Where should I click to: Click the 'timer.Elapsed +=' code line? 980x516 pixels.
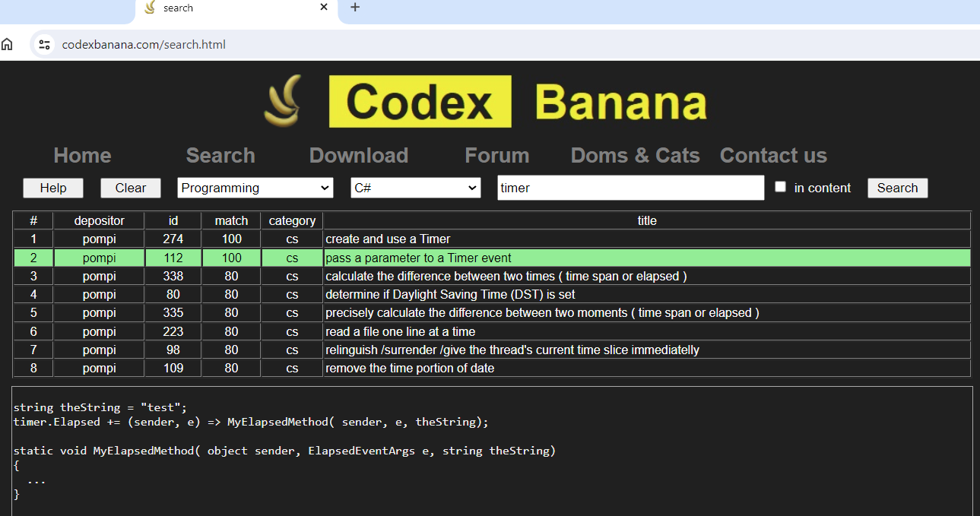coord(251,422)
